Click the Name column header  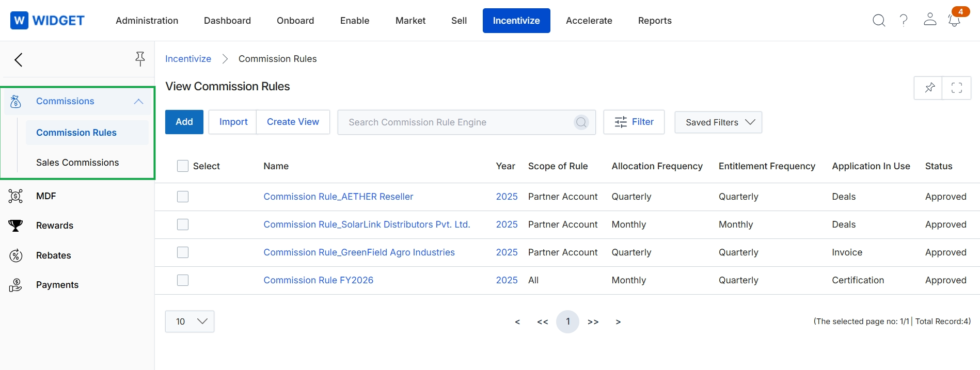point(276,166)
